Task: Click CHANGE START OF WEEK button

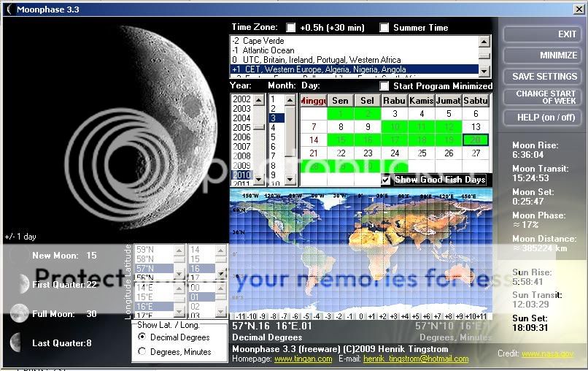Action: coord(542,97)
